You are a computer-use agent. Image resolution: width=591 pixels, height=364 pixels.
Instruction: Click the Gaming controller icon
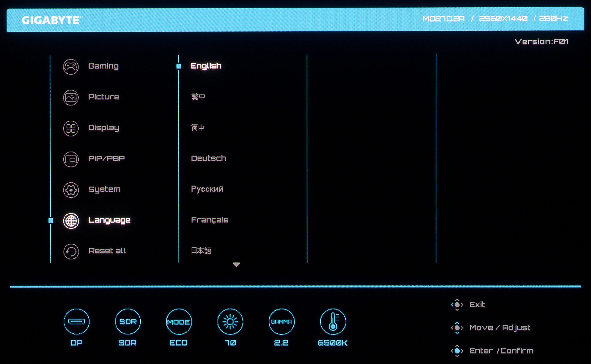[x=71, y=67]
